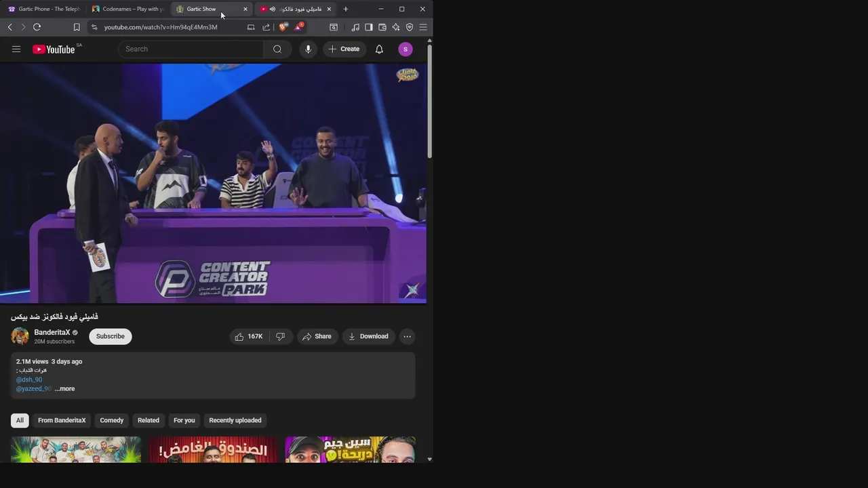Open site settings icon in the address bar

pyautogui.click(x=94, y=27)
